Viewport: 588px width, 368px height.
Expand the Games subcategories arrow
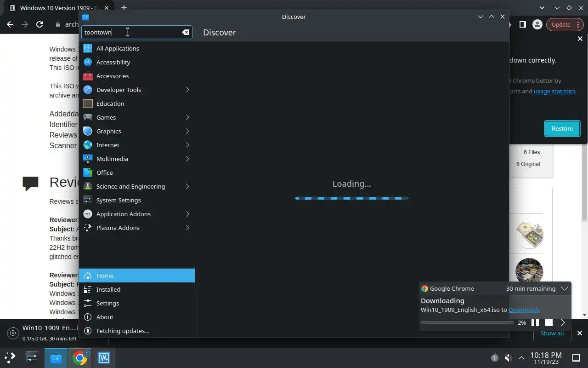pos(187,117)
